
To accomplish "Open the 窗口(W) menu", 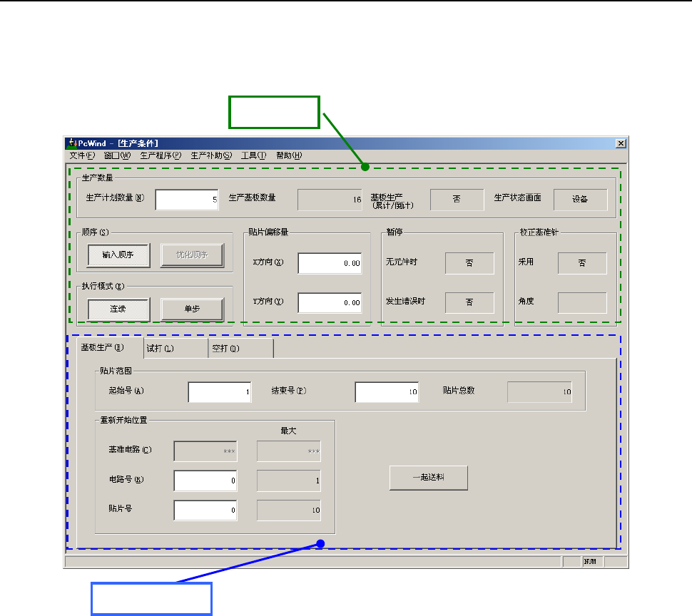I will [118, 155].
